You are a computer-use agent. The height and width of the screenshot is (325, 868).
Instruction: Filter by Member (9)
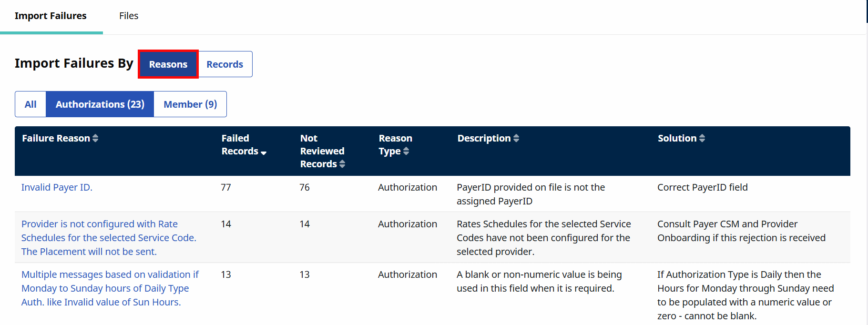190,104
